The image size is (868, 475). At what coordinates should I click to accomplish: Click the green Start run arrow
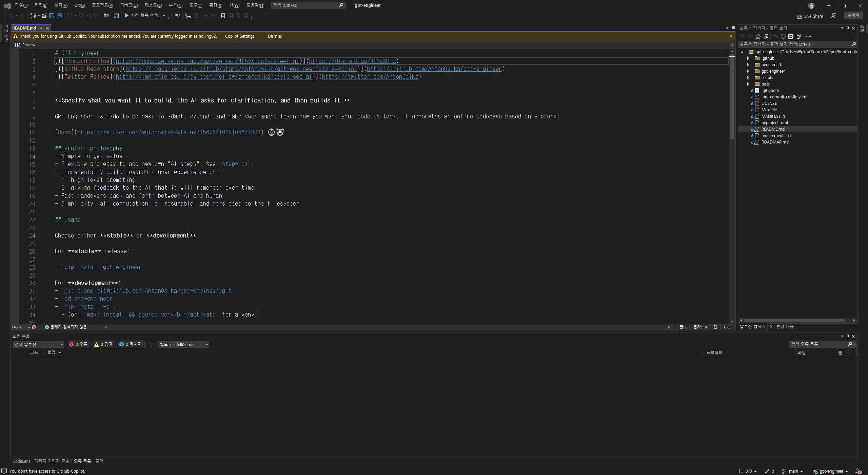click(x=126, y=16)
